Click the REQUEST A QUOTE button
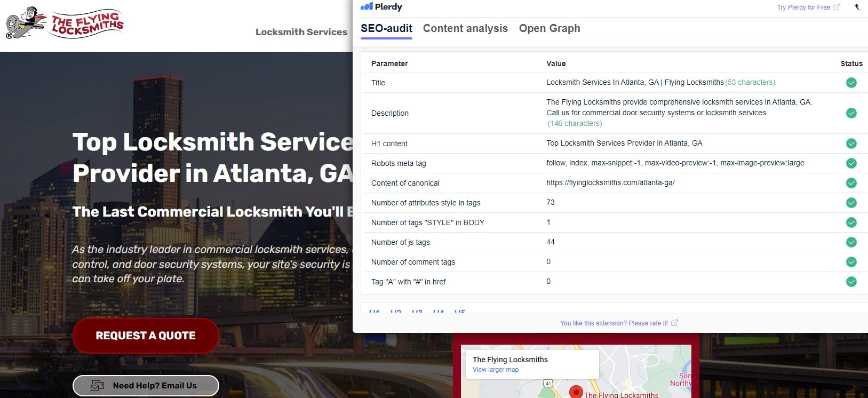Screen dimensions: 868x398 click(x=146, y=336)
